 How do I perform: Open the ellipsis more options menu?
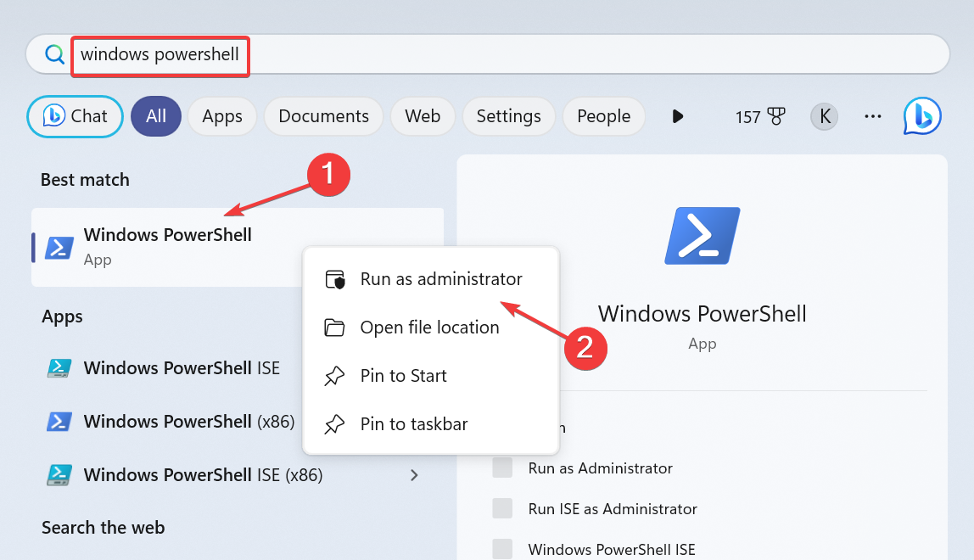click(872, 116)
